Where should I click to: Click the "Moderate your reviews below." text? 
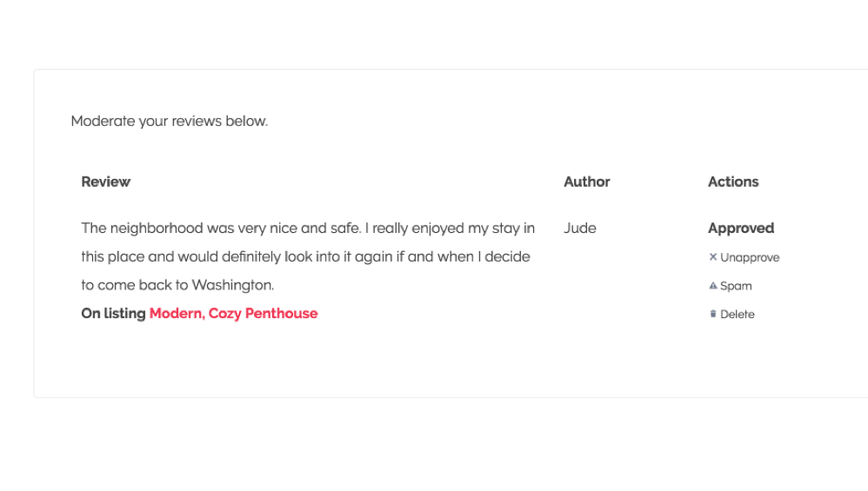[170, 121]
